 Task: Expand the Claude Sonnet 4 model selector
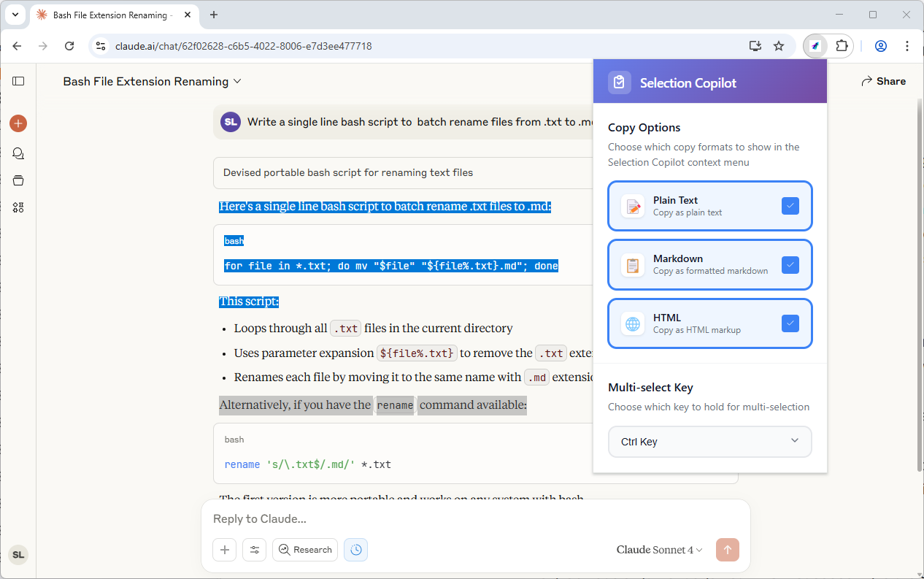tap(659, 550)
